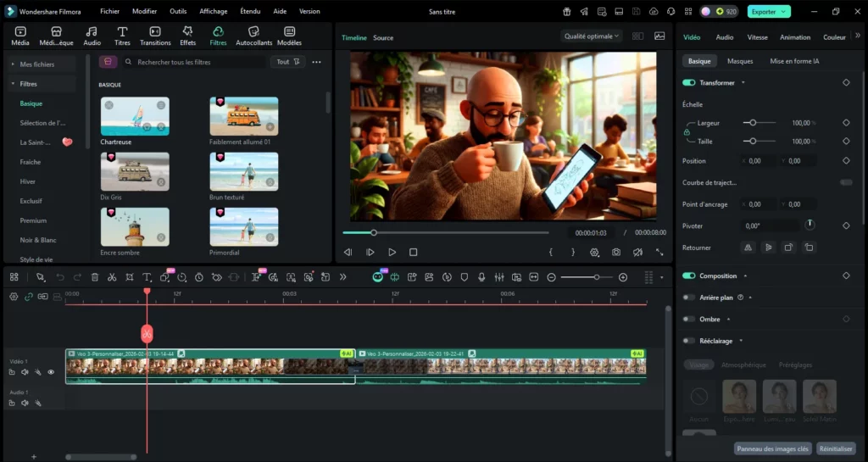
Task: Click the mark in bracket icon
Action: [551, 253]
